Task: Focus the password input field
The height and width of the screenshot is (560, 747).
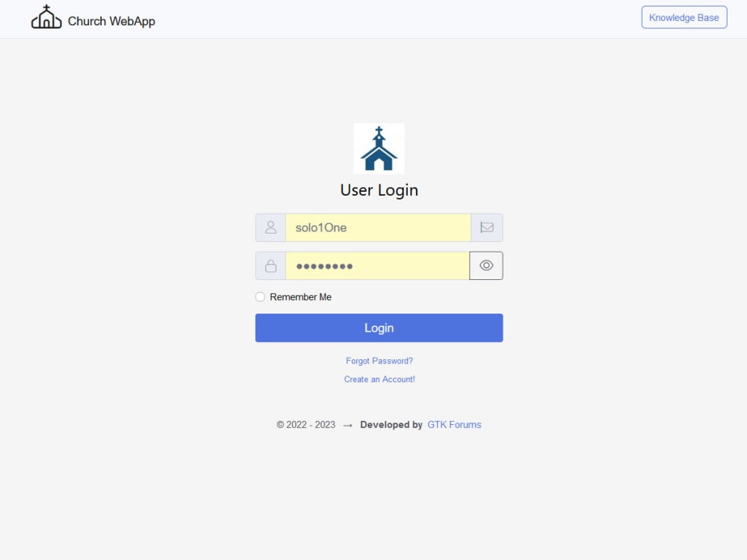Action: [x=377, y=266]
